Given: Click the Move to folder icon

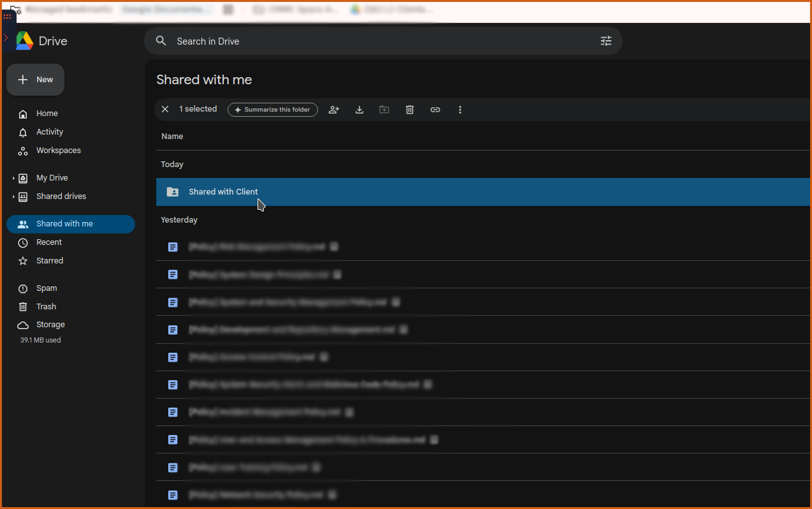Looking at the screenshot, I should (384, 110).
